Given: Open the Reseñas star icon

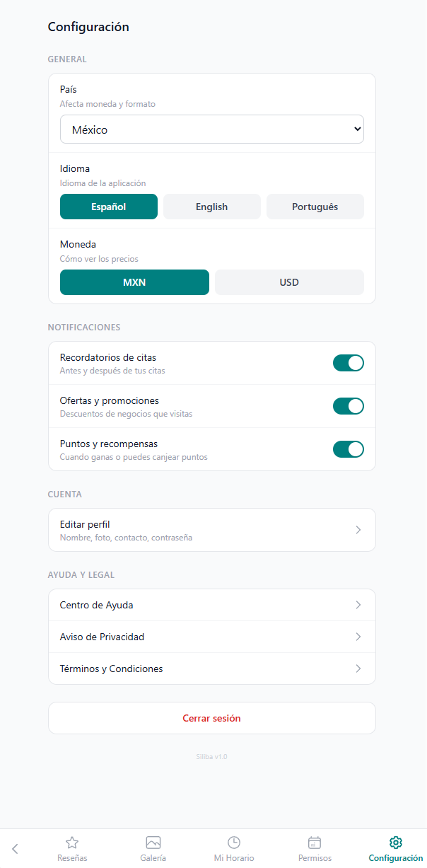Looking at the screenshot, I should (72, 843).
